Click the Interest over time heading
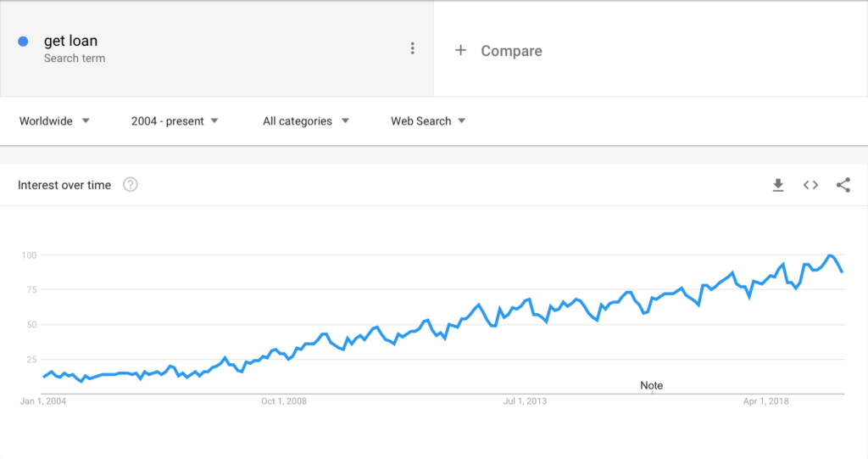The image size is (868, 459). (64, 185)
